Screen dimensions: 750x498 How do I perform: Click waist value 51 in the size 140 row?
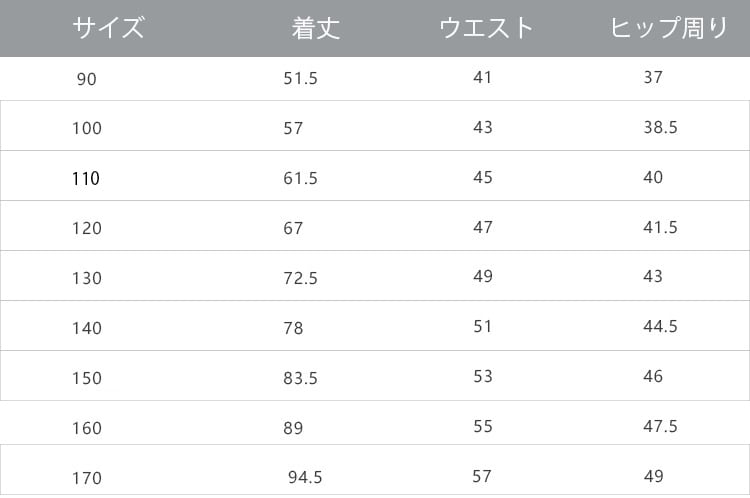(x=483, y=326)
